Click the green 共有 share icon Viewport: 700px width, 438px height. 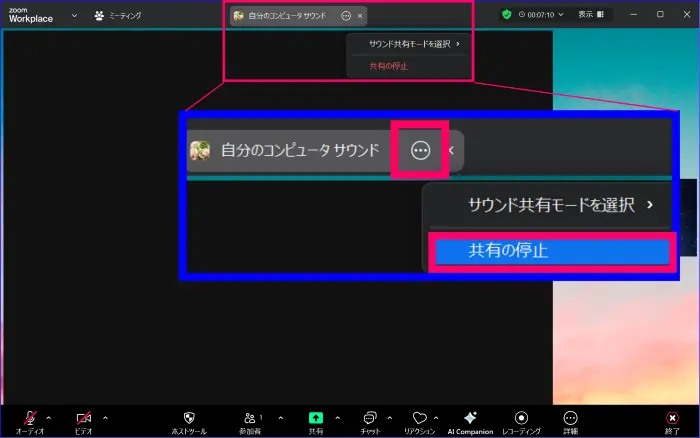(x=316, y=418)
